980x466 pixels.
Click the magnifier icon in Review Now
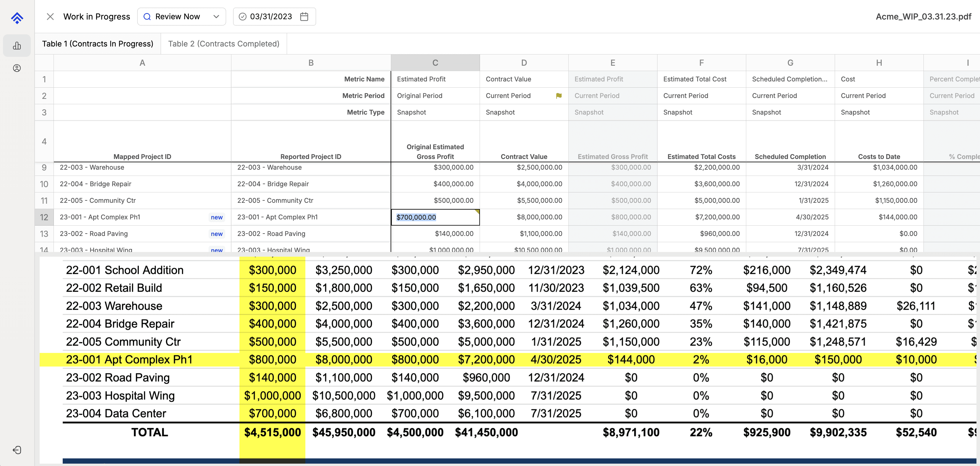pos(147,17)
